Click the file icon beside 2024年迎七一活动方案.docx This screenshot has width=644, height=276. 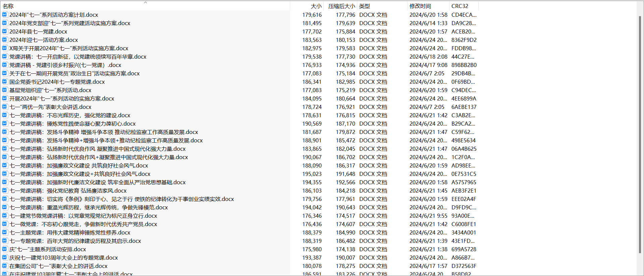point(5,40)
